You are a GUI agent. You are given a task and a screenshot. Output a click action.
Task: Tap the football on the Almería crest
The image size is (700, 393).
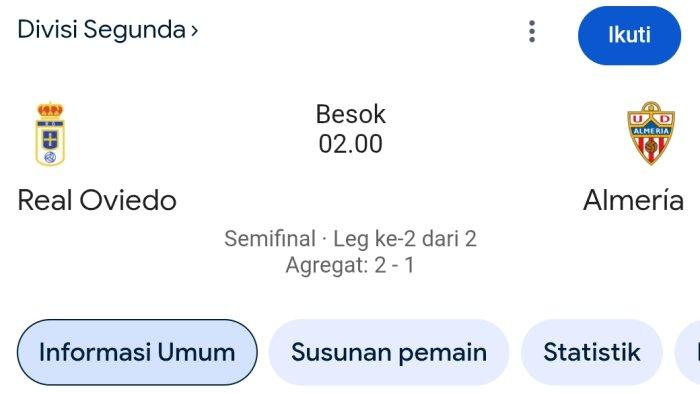(x=651, y=146)
